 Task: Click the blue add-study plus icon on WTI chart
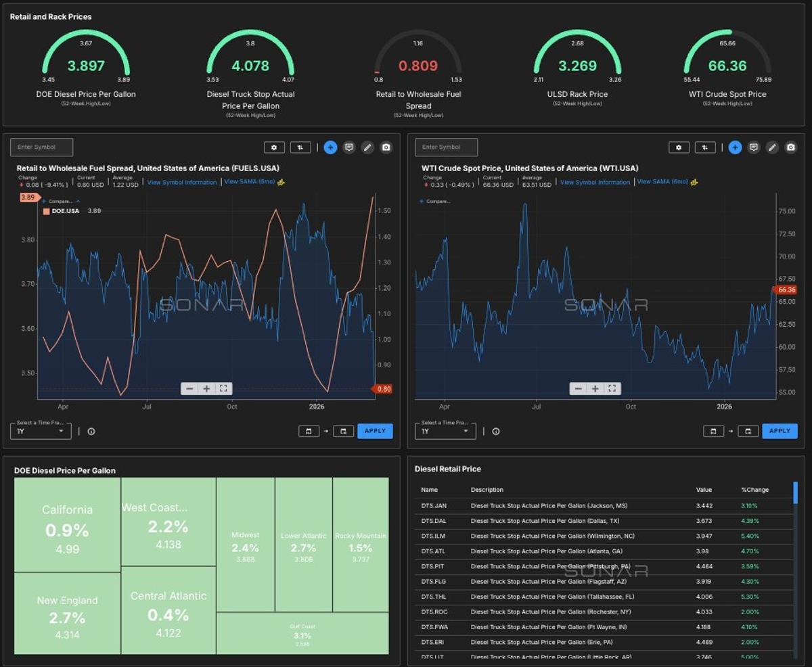tap(735, 147)
